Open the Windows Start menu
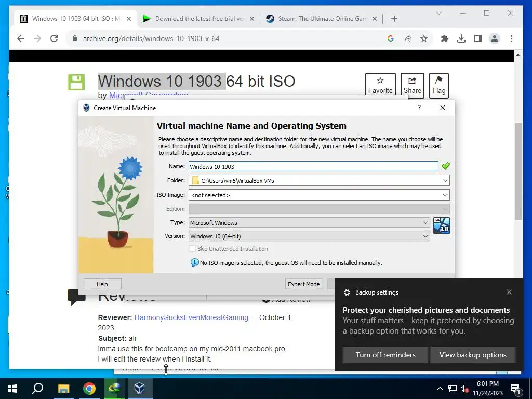This screenshot has width=532, height=399. point(12,389)
